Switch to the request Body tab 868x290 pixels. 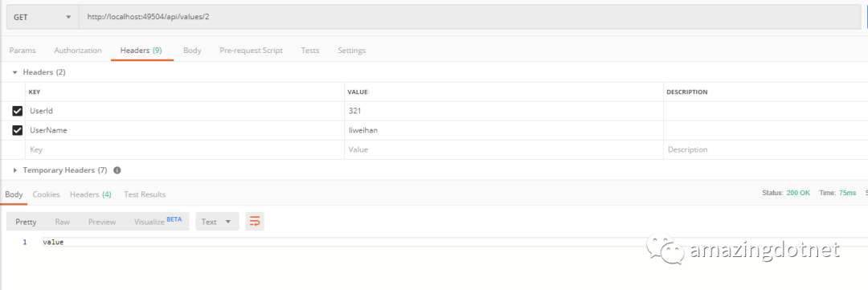[x=192, y=51]
